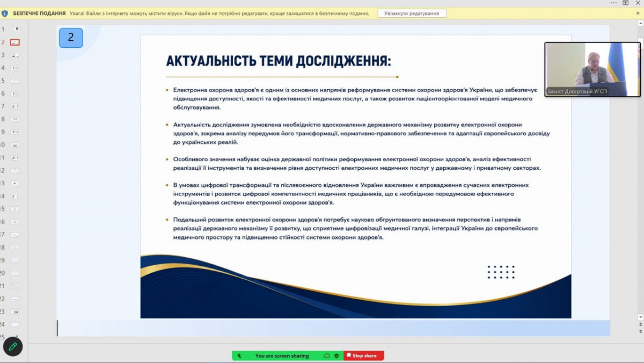Viewport: 644px width, 363px height.
Task: Select slide 3 thumbnail
Action: tap(15, 55)
